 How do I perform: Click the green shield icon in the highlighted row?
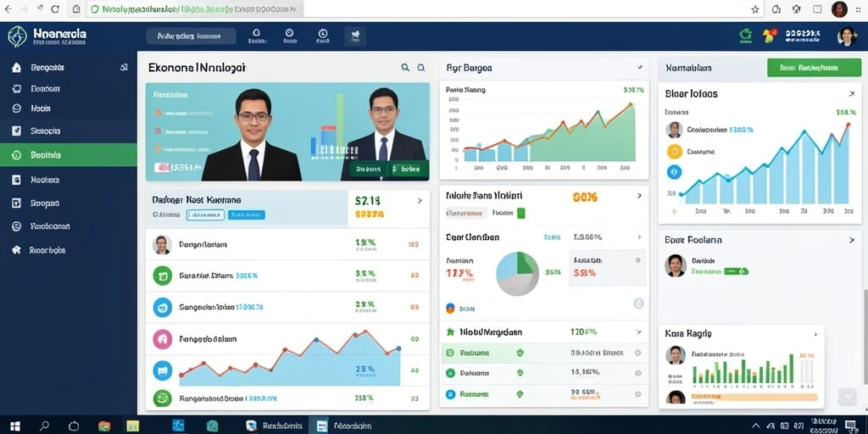click(520, 352)
